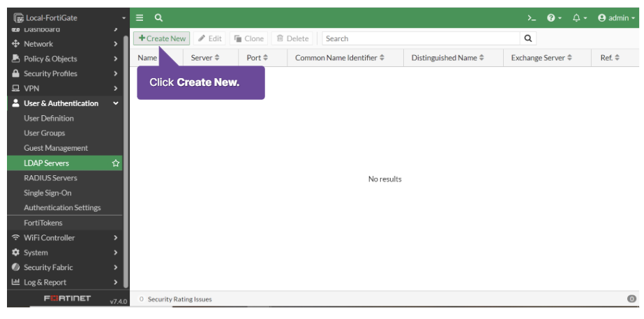
Task: Open RADIUS Servers page
Action: click(50, 178)
